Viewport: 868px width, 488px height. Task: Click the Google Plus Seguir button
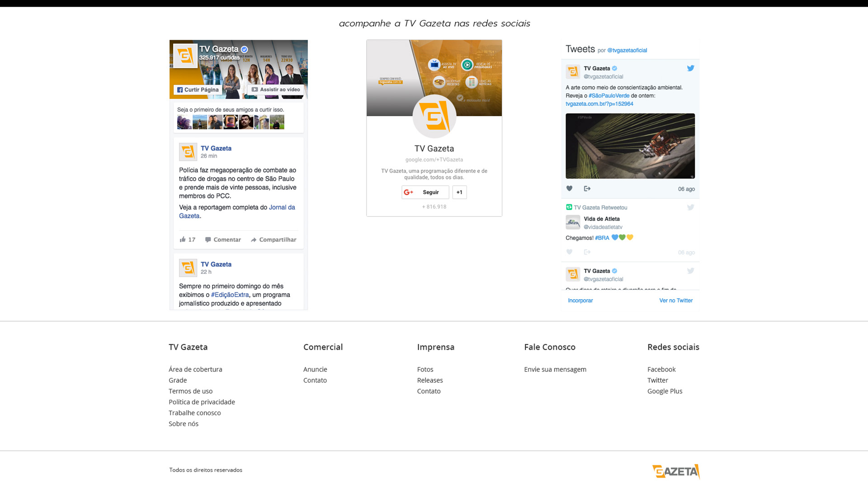[x=425, y=192]
